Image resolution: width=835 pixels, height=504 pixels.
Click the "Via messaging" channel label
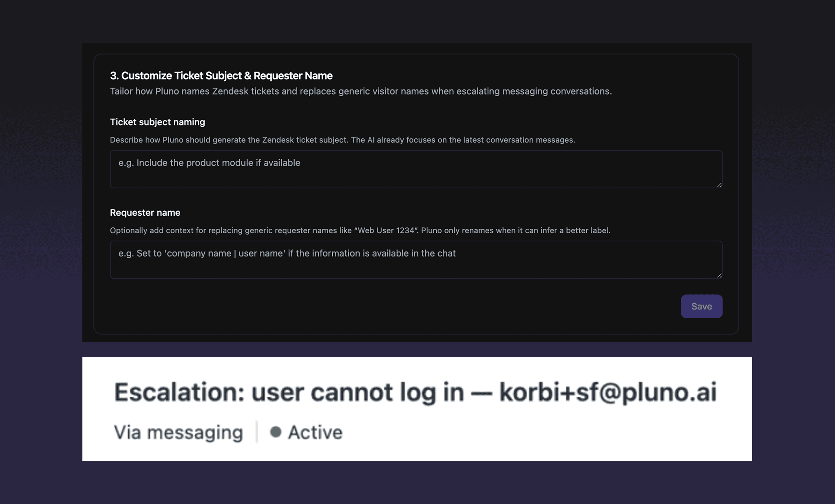click(178, 432)
